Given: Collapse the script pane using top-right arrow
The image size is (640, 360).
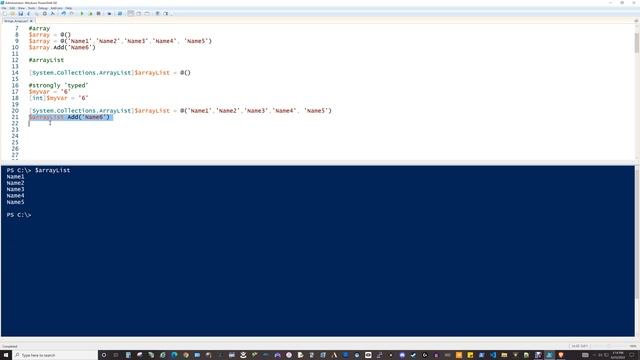Looking at the screenshot, I should pos(636,21).
